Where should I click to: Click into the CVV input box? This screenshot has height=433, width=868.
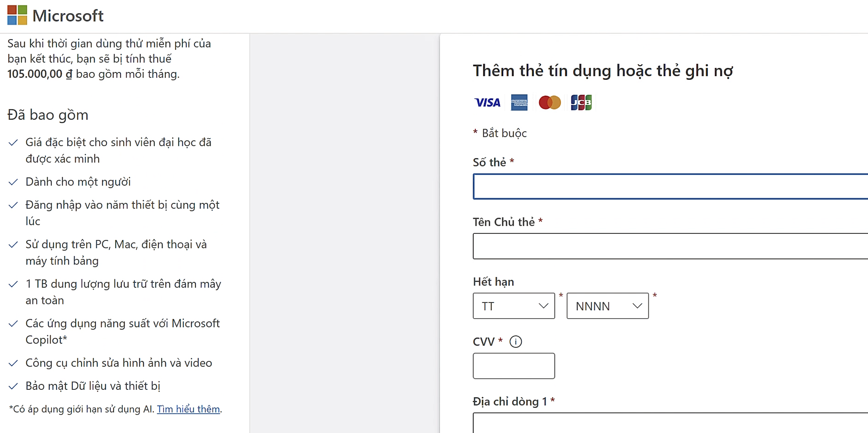click(513, 366)
